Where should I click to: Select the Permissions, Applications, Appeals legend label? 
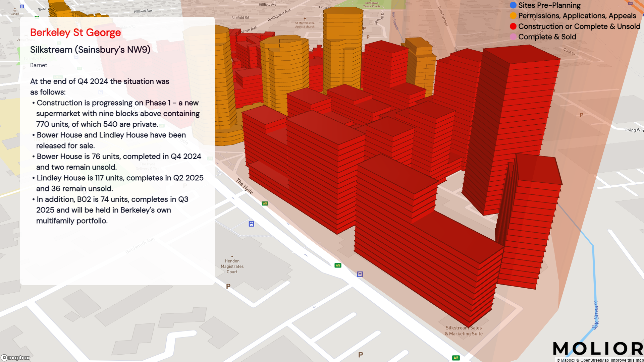[x=577, y=16]
